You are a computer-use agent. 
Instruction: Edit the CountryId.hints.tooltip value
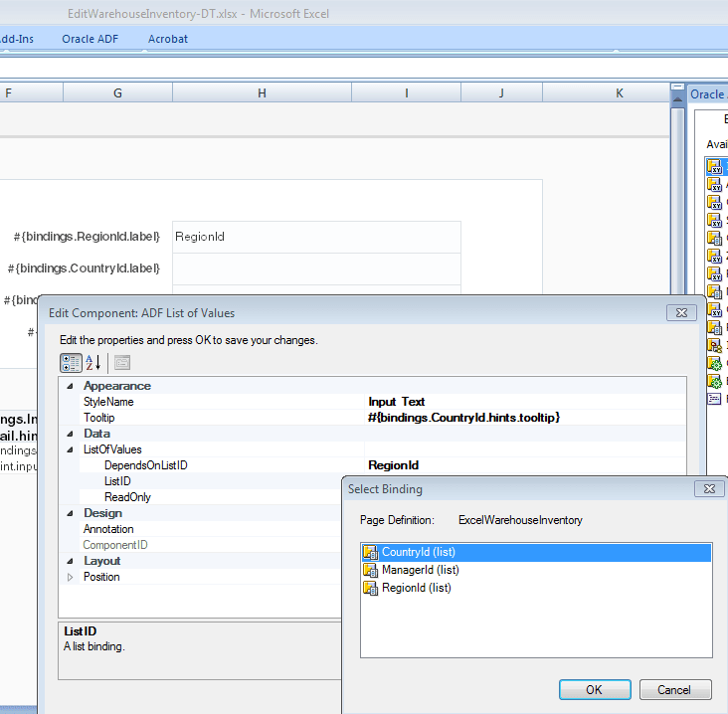(x=525, y=418)
